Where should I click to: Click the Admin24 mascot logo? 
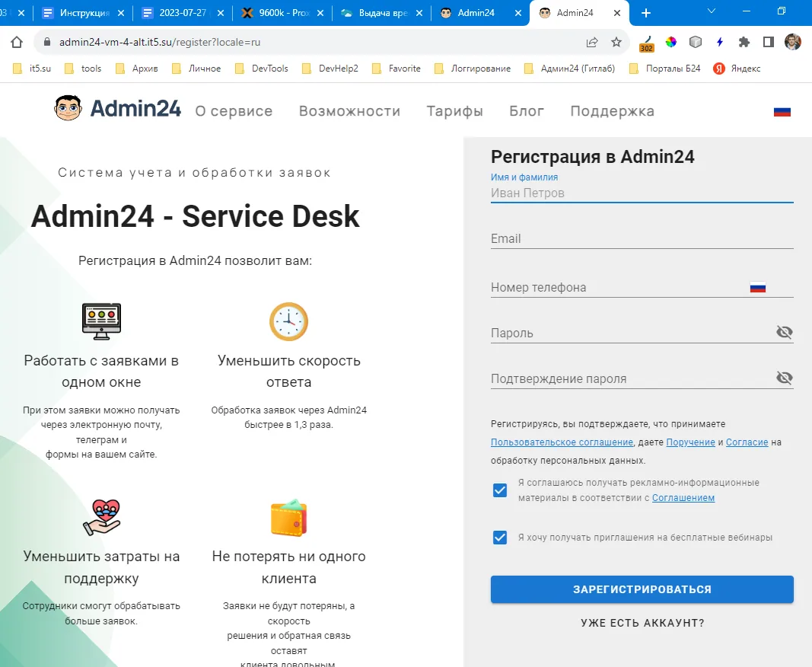pos(68,108)
